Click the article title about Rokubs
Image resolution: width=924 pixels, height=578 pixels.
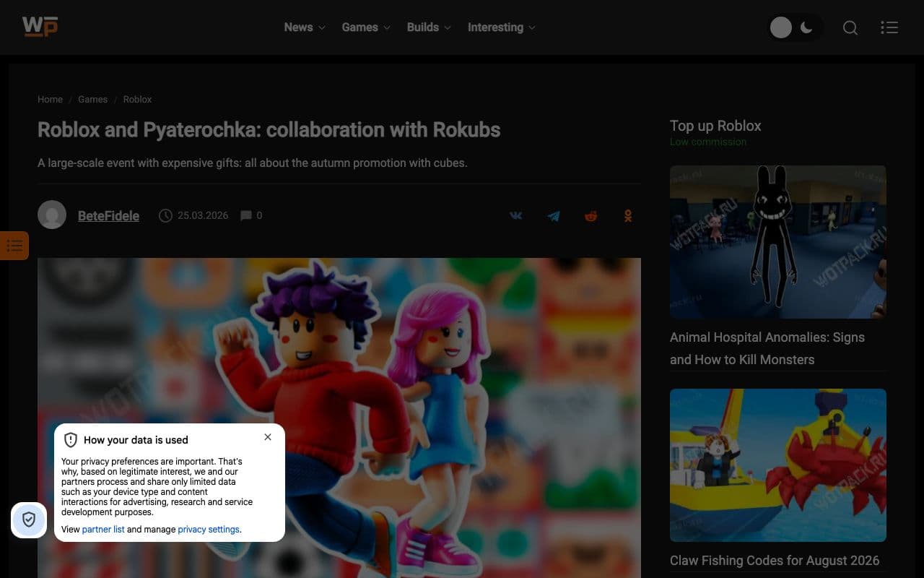[x=269, y=130]
